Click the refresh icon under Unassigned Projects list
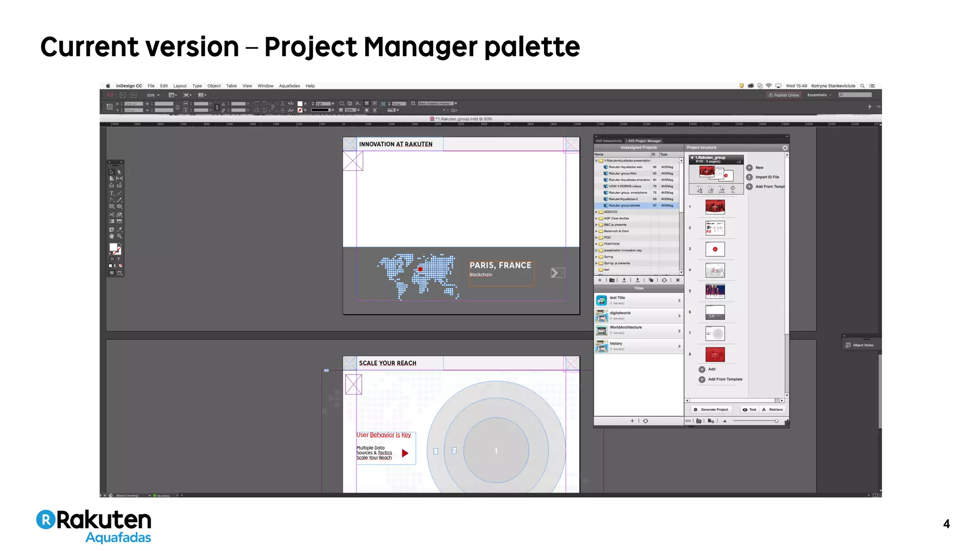The image size is (980, 551). tap(664, 280)
